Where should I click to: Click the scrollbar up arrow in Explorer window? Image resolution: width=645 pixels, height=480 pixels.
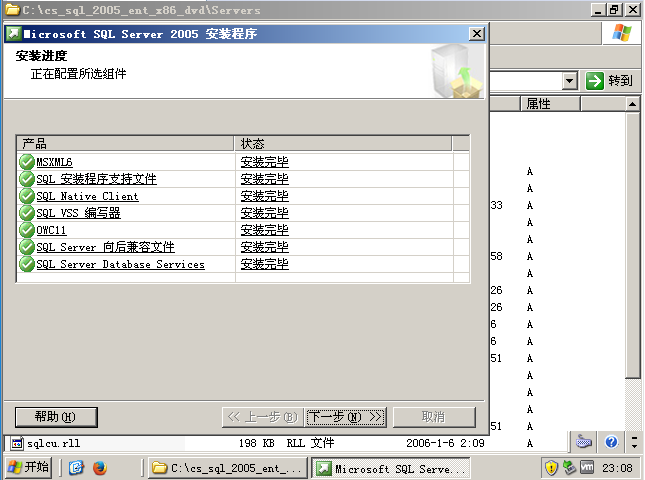pyautogui.click(x=632, y=104)
